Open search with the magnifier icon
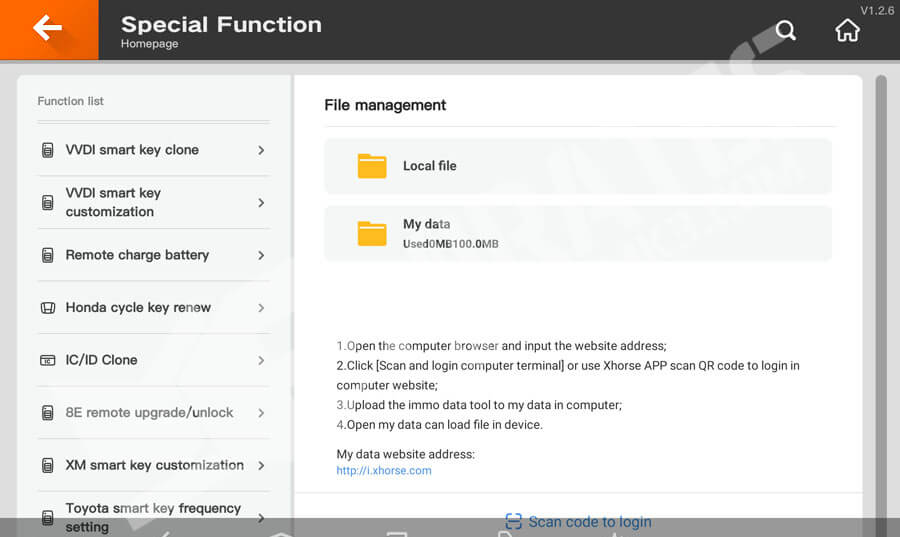This screenshot has width=900, height=537. 786,31
